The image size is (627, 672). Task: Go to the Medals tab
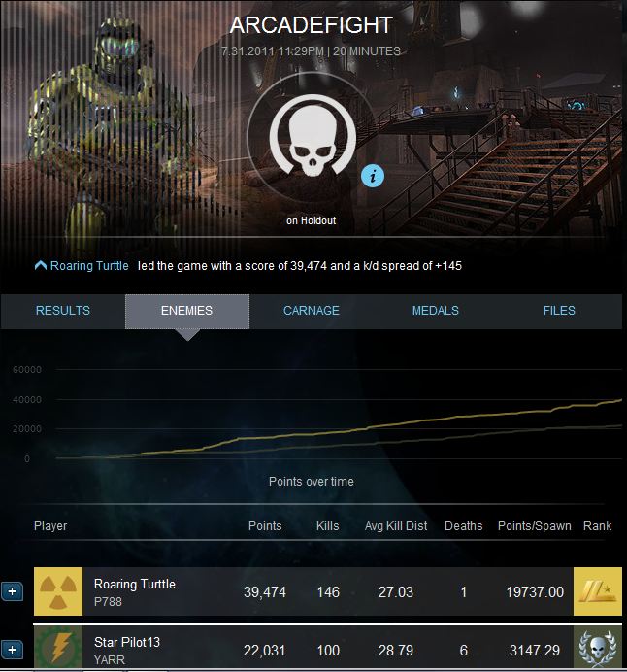pos(436,311)
